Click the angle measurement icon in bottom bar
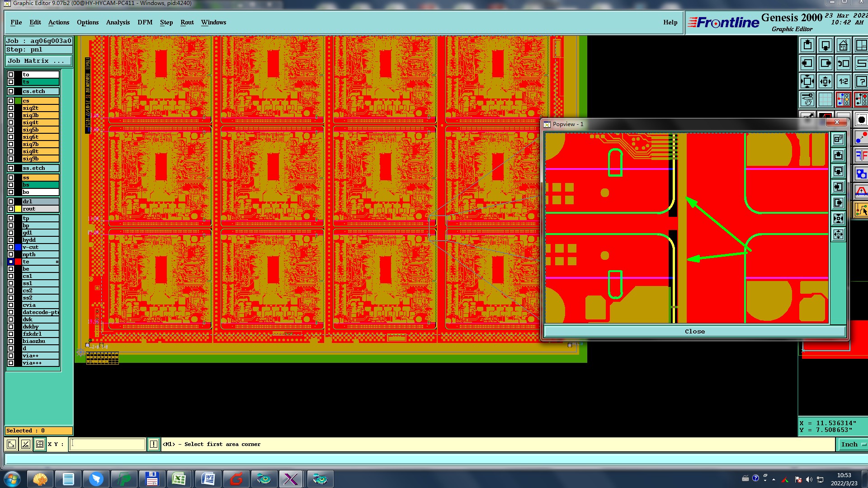868x488 pixels. coord(26,444)
